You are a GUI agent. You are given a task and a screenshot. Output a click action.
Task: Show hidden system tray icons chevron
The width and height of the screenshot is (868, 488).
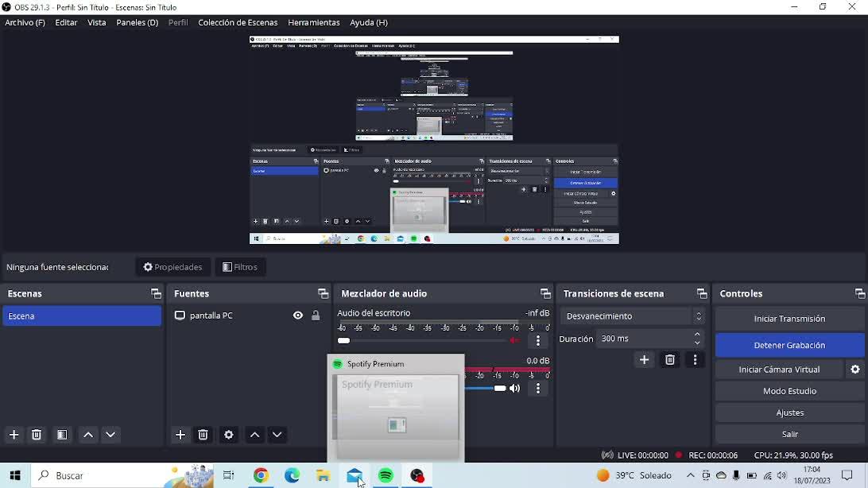[690, 476]
